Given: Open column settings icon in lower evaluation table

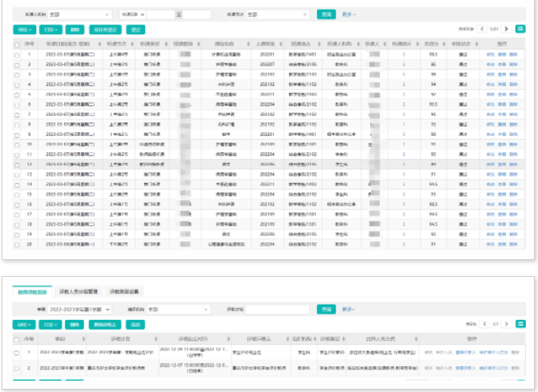Looking at the screenshot, I should [520, 323].
